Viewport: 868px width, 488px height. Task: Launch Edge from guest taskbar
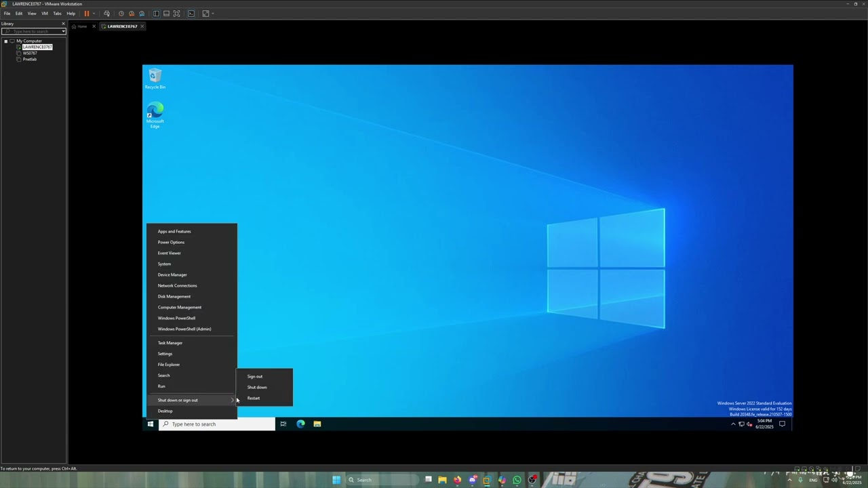point(300,424)
